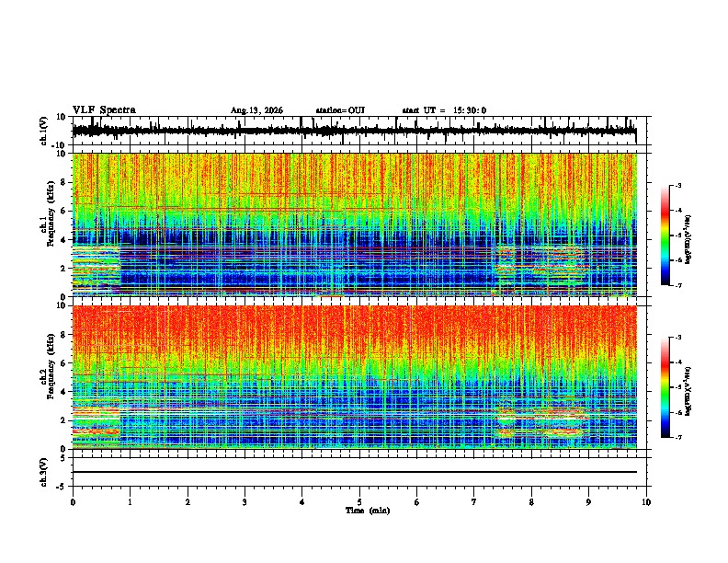Click the time axis tick label '0'

(x=73, y=502)
